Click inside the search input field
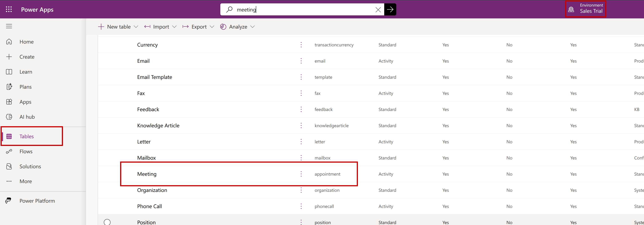The width and height of the screenshot is (644, 225). [x=302, y=10]
